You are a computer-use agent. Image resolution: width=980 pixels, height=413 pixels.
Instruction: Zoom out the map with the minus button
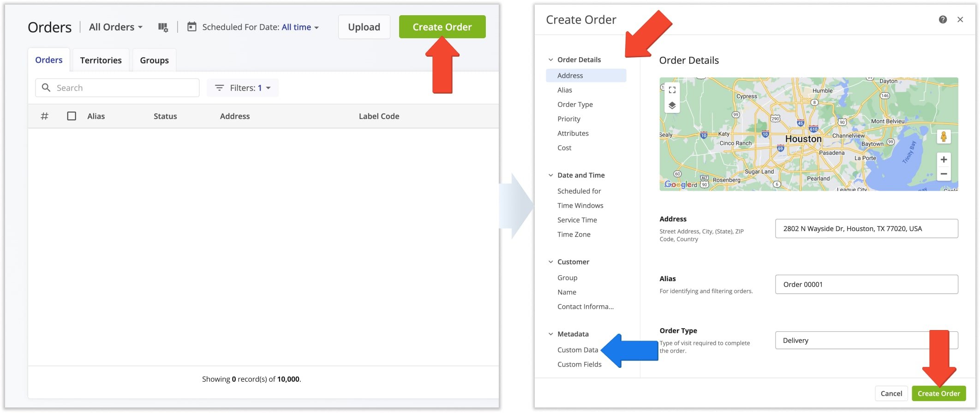[x=944, y=174]
